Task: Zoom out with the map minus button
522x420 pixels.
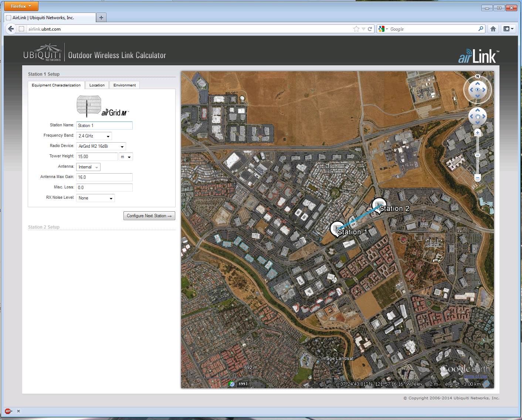Action: coord(478,178)
